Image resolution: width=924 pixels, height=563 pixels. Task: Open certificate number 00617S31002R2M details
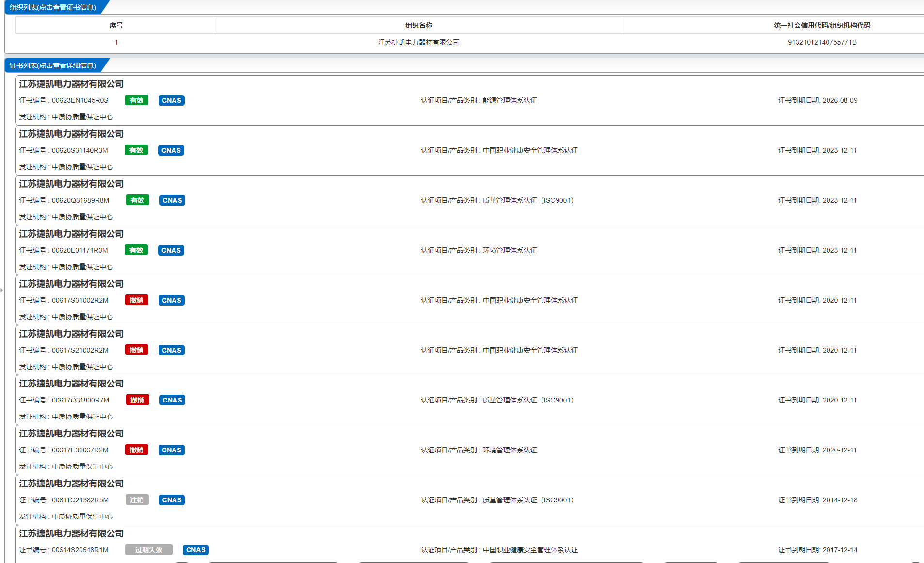coord(80,300)
